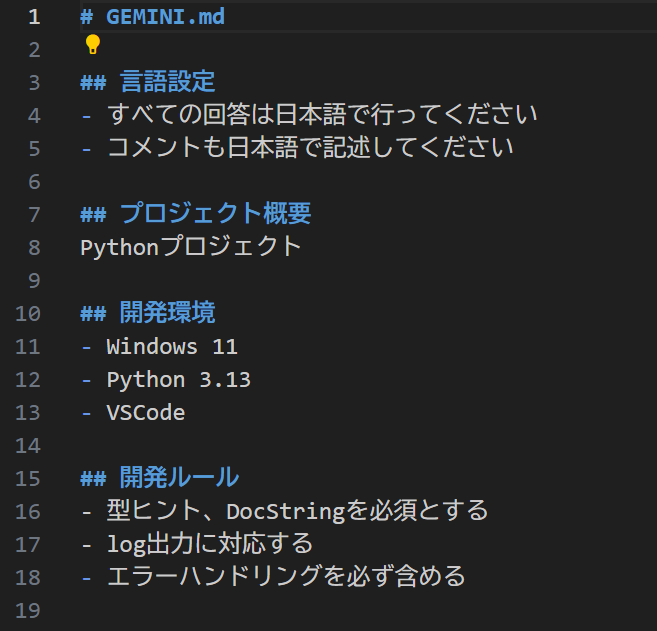
Task: Click line number 19 in the gutter
Action: coord(28,610)
